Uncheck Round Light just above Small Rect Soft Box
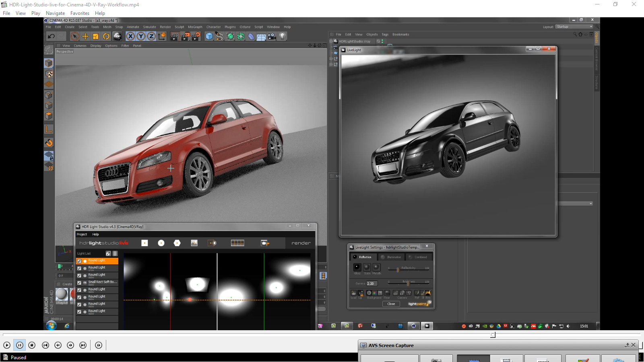644x362 pixels. (x=79, y=276)
